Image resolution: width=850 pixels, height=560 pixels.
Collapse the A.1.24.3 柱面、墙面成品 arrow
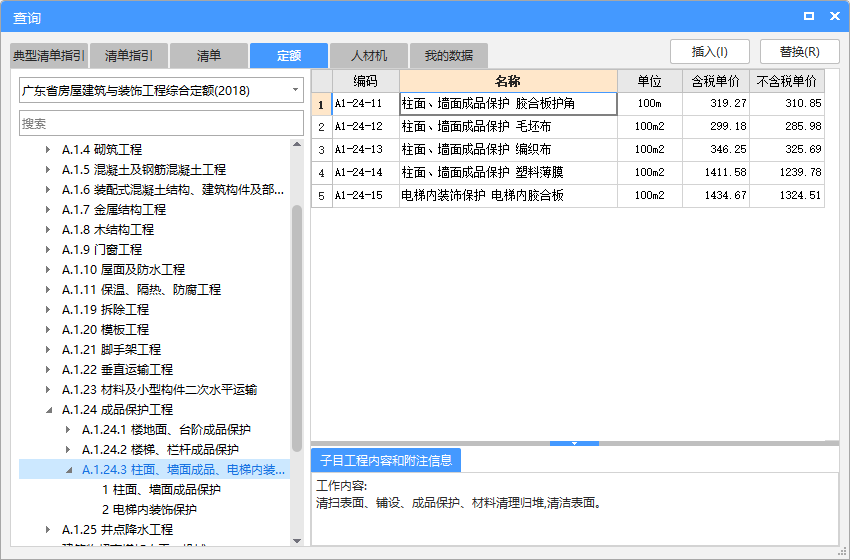tap(68, 470)
